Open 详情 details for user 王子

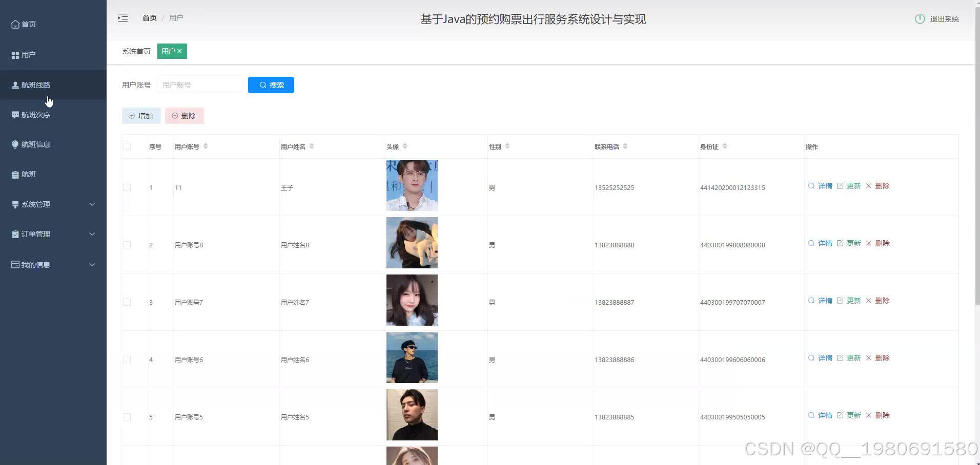coord(822,186)
